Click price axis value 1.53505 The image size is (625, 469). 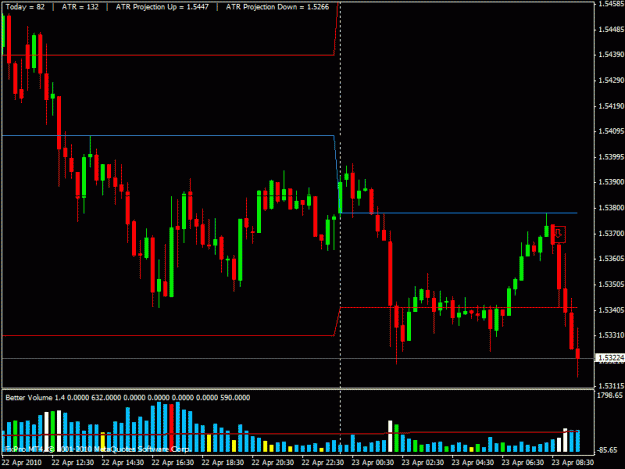tap(611, 285)
